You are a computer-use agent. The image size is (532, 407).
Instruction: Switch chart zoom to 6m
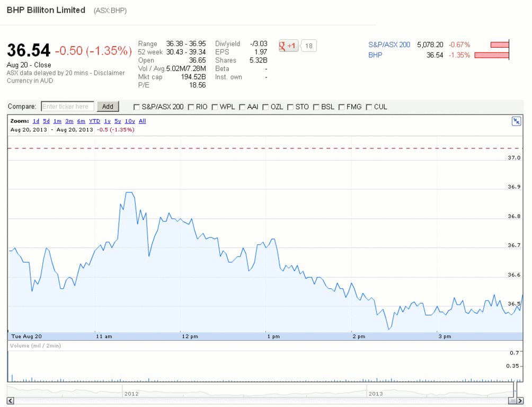point(81,121)
